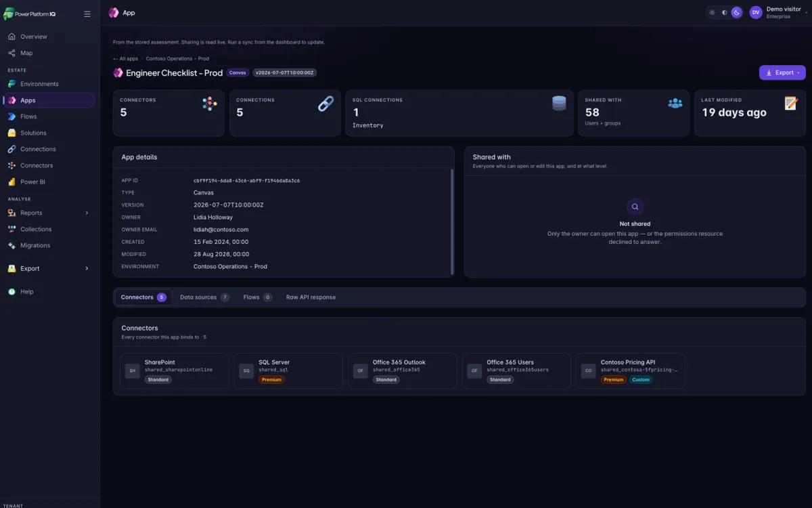Click the Map share-node icon in sidebar
The width and height of the screenshot is (812, 508).
12,53
